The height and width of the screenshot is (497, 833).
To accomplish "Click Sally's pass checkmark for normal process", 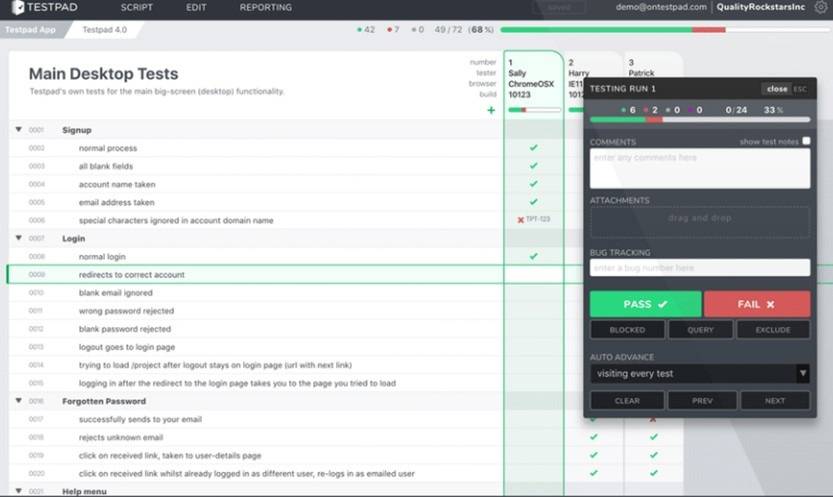I will [533, 148].
